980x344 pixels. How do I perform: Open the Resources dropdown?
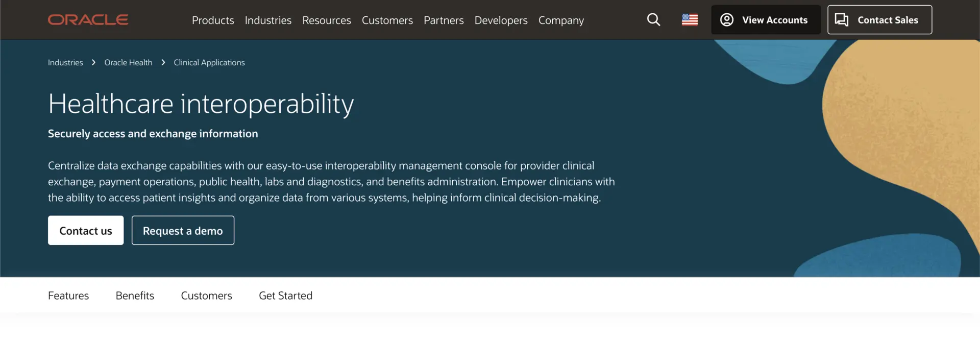tap(326, 20)
